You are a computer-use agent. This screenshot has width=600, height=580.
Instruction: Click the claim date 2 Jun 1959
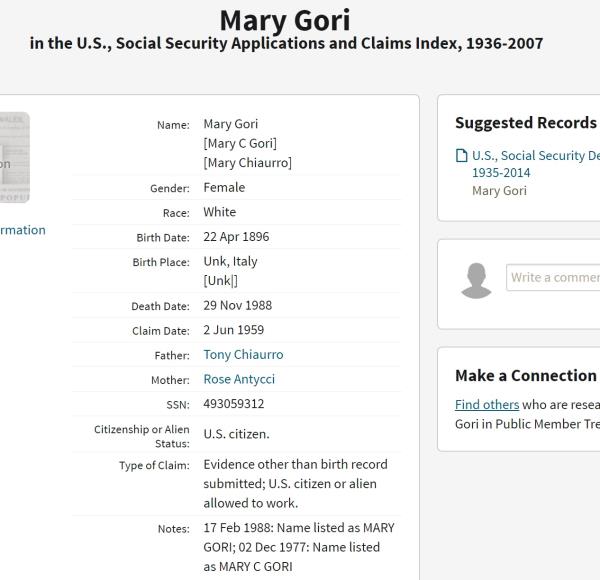233,330
